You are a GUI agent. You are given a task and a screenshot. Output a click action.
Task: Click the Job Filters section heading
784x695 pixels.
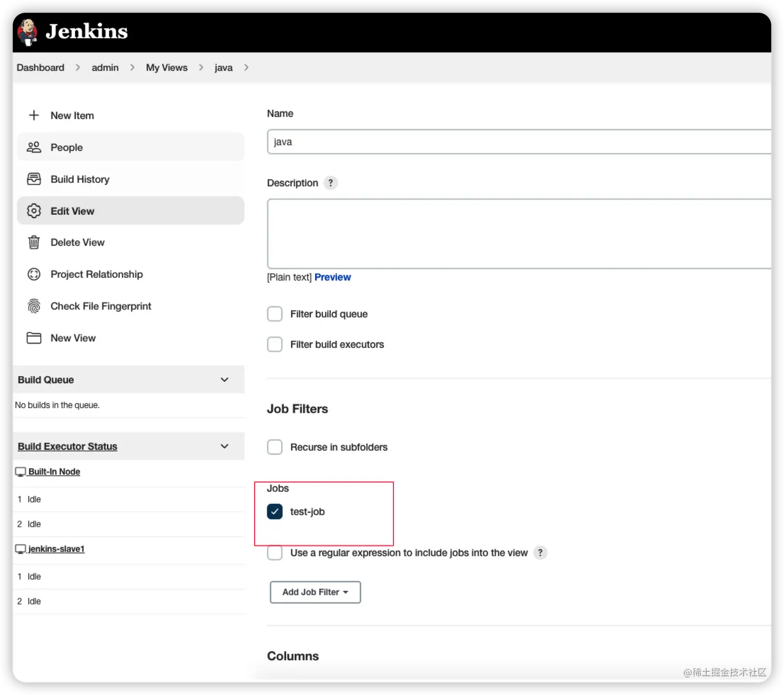pos(298,409)
